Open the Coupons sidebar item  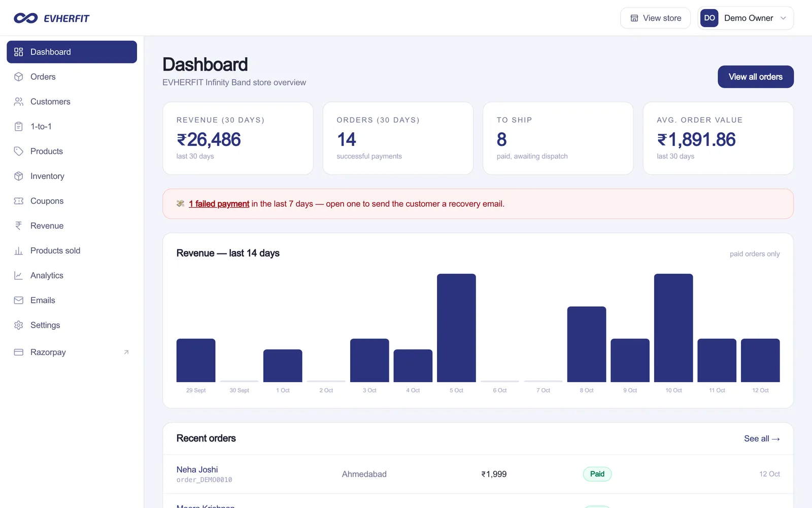coord(72,201)
